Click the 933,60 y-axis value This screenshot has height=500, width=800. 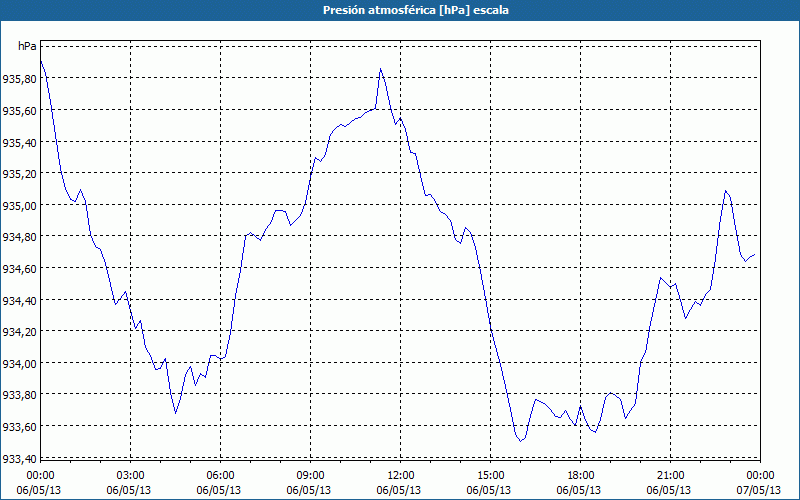[x=19, y=427]
